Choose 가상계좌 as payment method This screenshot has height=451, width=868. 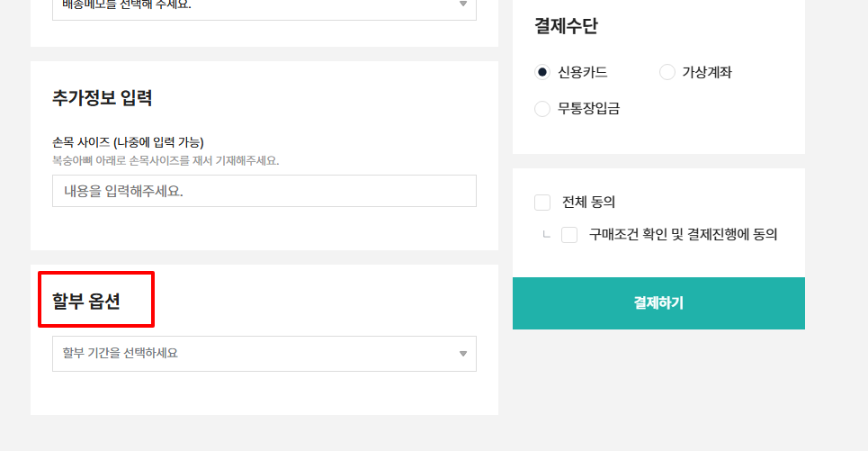click(667, 72)
